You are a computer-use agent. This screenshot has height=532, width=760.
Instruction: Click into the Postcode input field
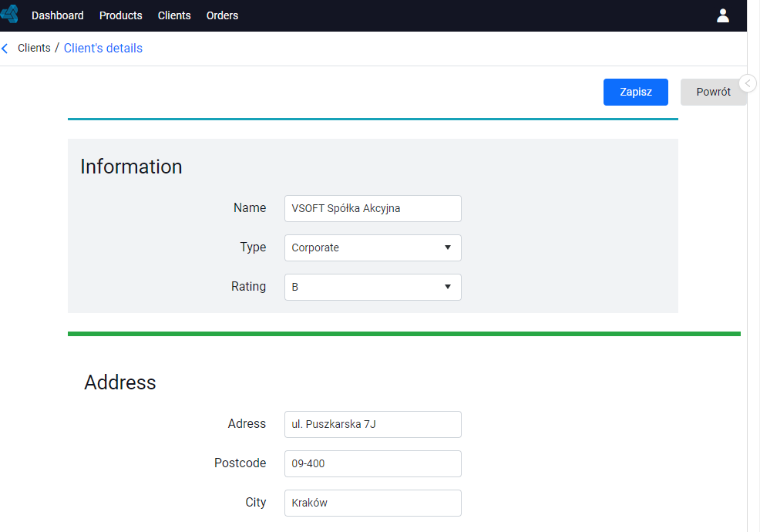pos(373,463)
